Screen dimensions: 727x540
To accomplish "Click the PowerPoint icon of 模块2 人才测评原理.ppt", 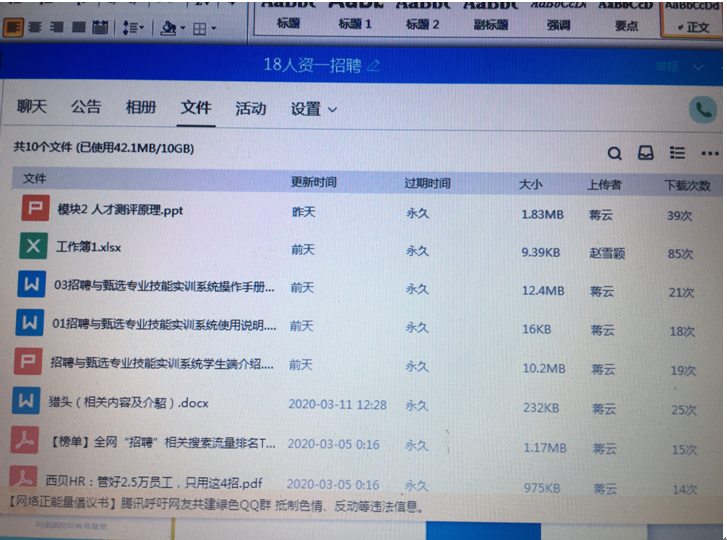I will pyautogui.click(x=35, y=210).
